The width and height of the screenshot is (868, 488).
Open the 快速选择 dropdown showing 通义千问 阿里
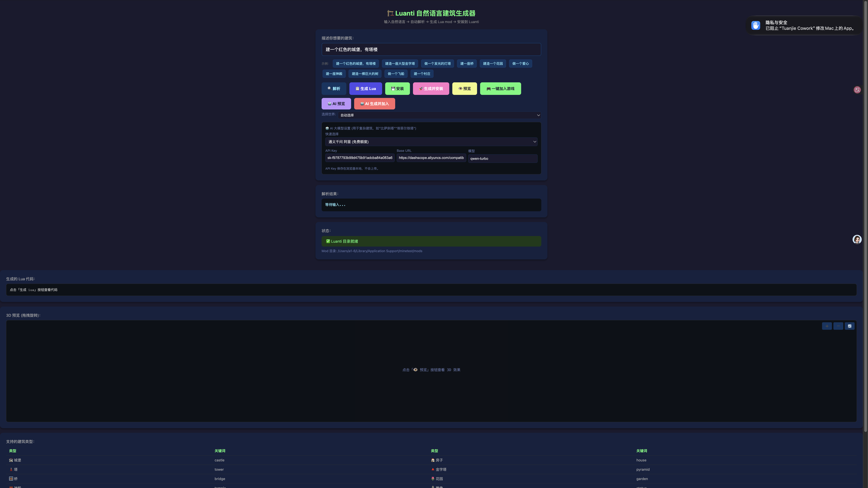tap(431, 142)
